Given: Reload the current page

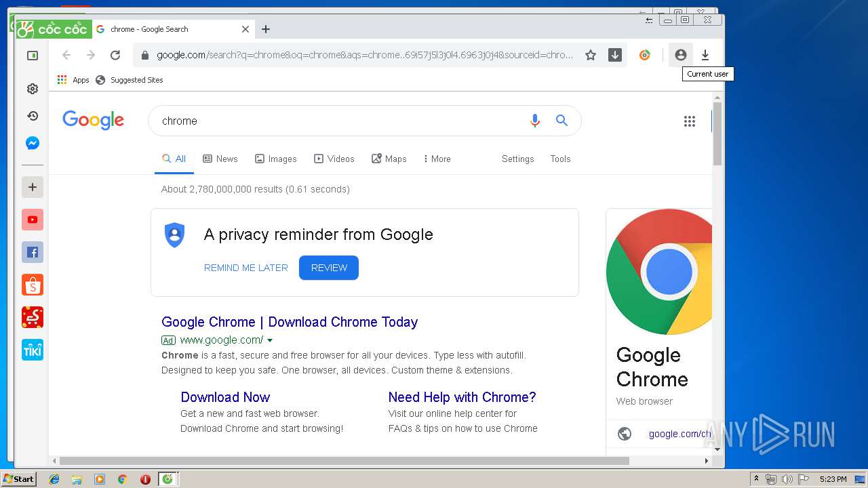Looking at the screenshot, I should point(115,56).
